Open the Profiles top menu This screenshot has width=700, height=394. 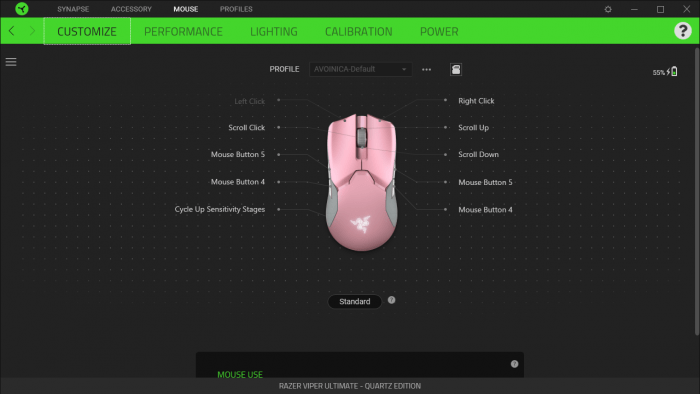click(x=236, y=9)
